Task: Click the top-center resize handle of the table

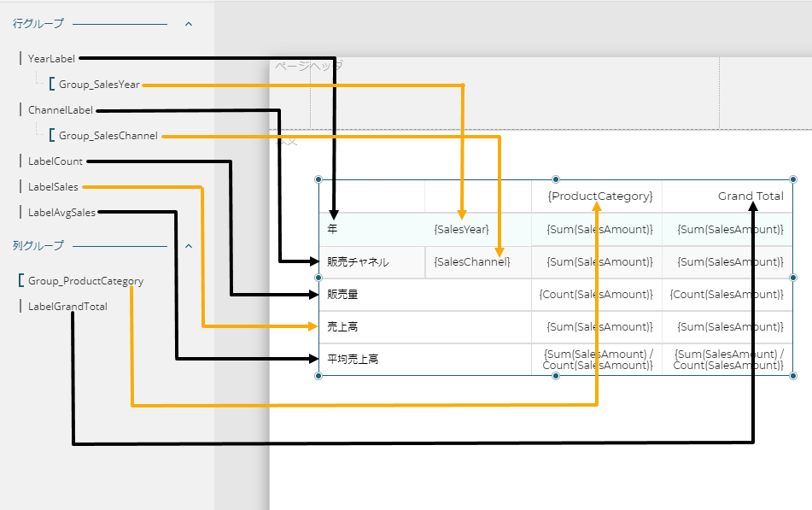Action: point(556,179)
